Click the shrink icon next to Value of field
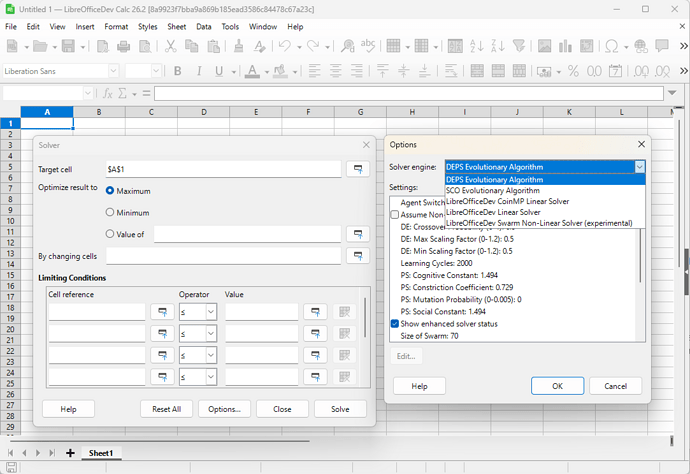The height and width of the screenshot is (474, 690). click(x=356, y=234)
